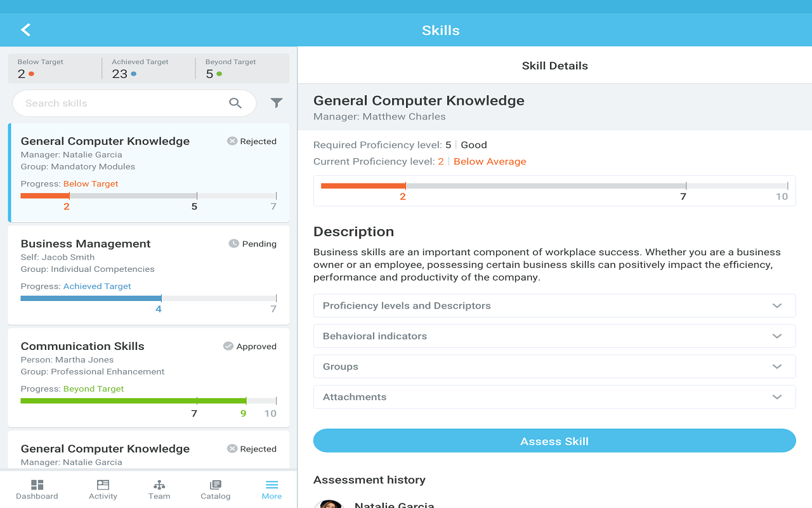Expand the Behavioral indicators section
Screen dimensions: 812x508
(x=554, y=336)
